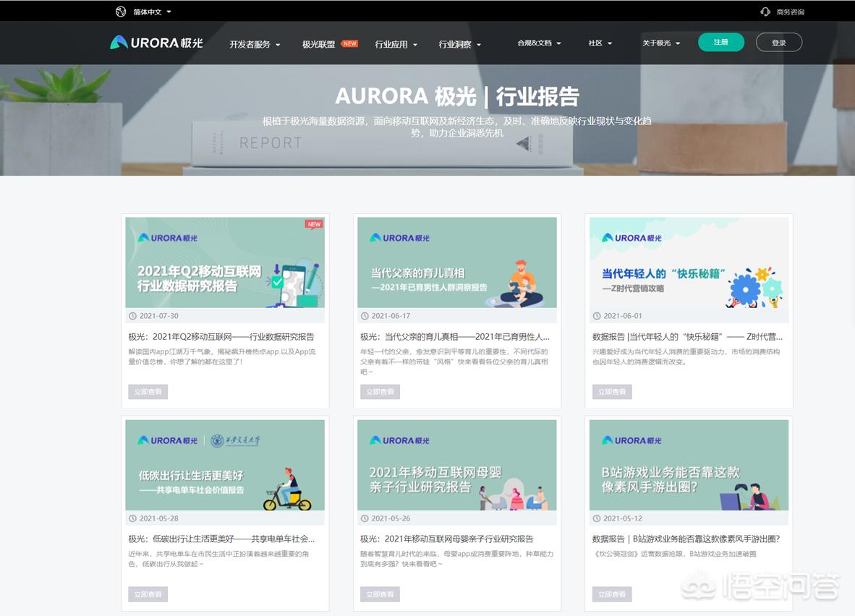
Task: Expand the 社区 menu
Action: click(x=600, y=43)
